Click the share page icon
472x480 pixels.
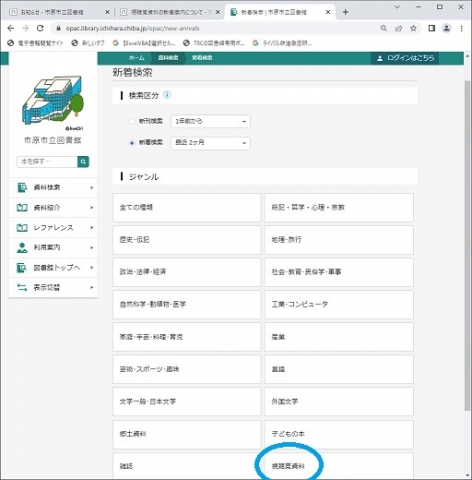pos(399,28)
